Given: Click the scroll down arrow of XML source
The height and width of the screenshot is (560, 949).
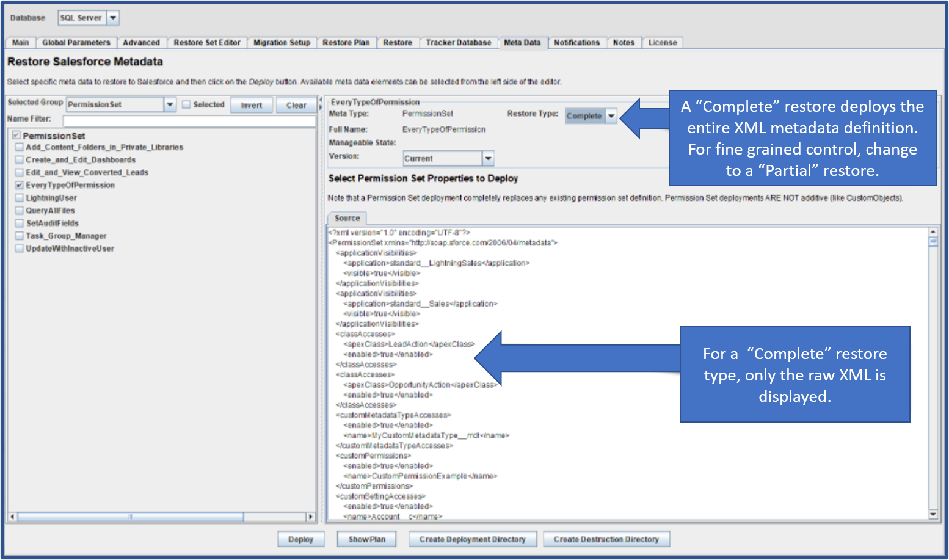Looking at the screenshot, I should (x=933, y=515).
